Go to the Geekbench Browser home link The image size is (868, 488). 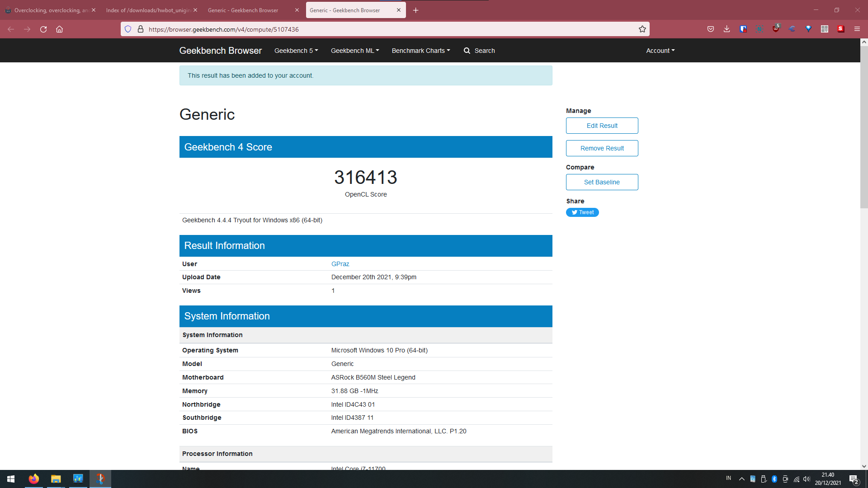point(221,51)
